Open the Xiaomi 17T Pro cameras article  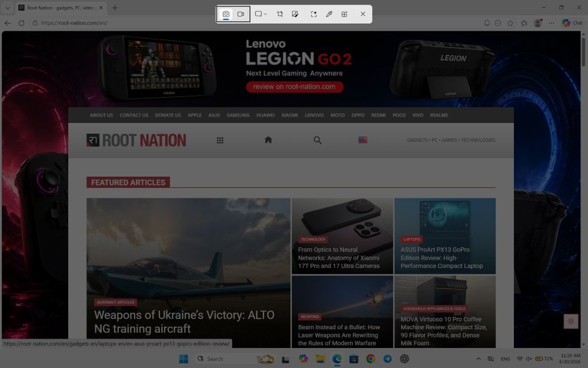339,258
